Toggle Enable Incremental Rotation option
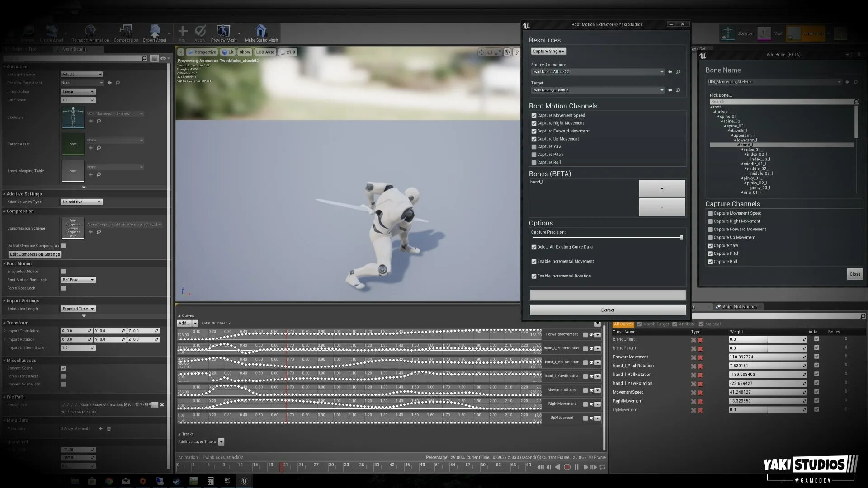 tap(534, 276)
